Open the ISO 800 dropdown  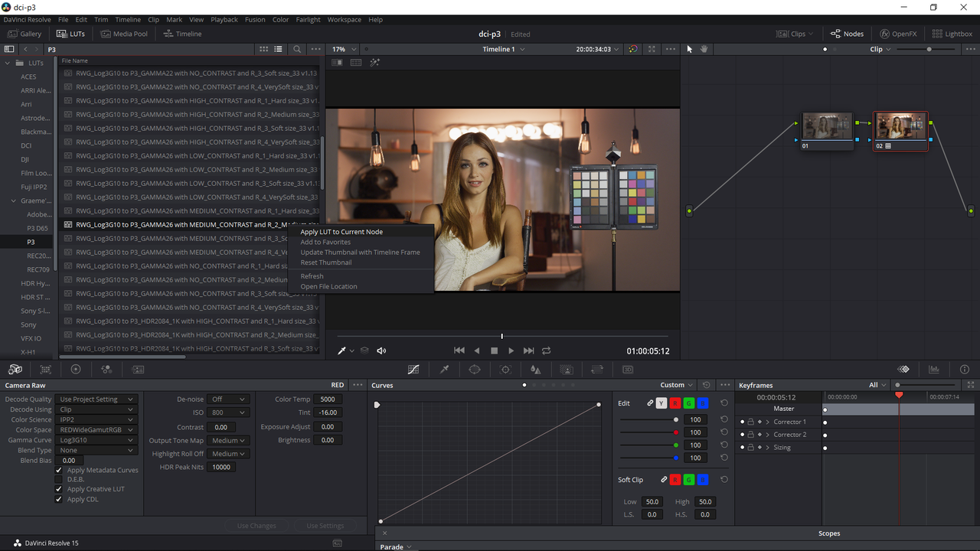pyautogui.click(x=228, y=412)
